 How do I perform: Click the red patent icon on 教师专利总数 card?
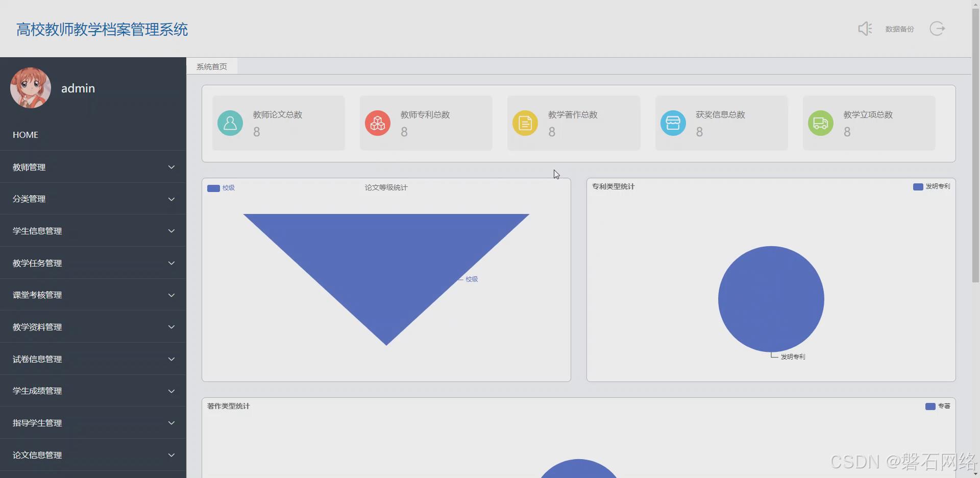click(377, 123)
